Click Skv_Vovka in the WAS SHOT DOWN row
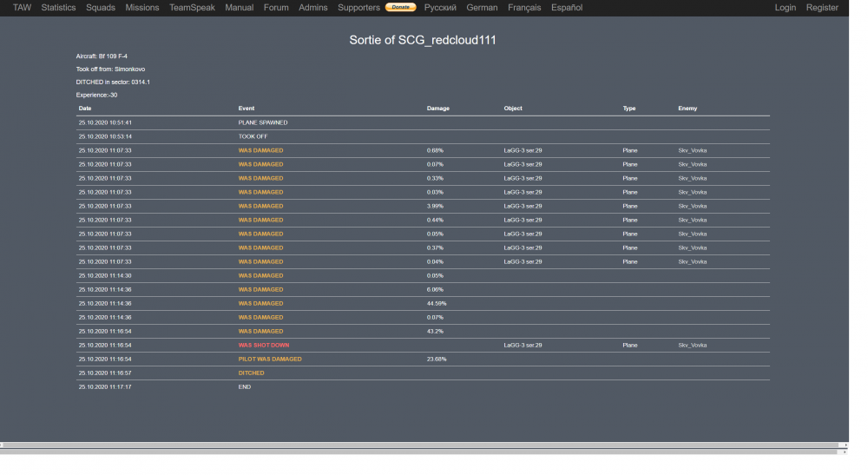The width and height of the screenshot is (868, 475). point(692,346)
